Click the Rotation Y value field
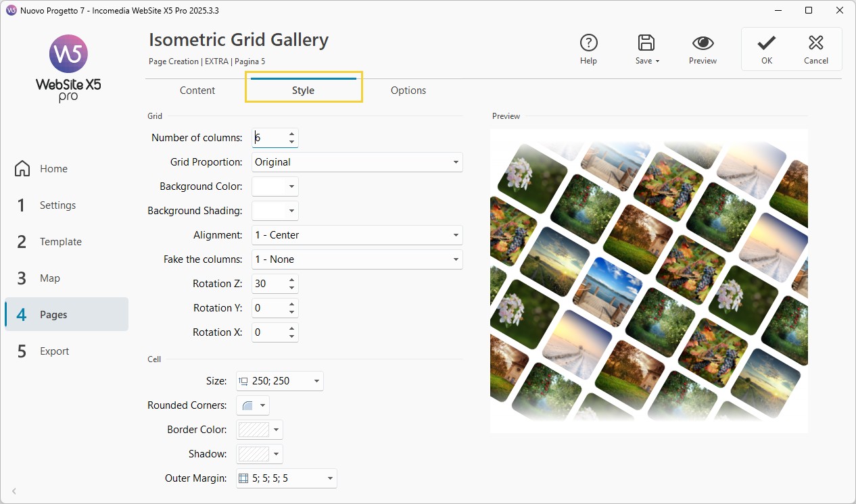The width and height of the screenshot is (856, 504). (x=268, y=308)
